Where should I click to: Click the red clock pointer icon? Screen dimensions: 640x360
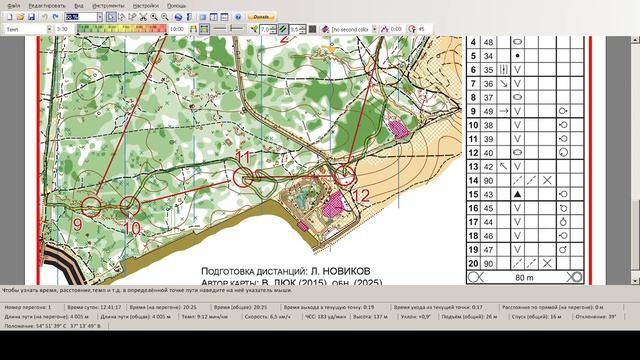412,29
